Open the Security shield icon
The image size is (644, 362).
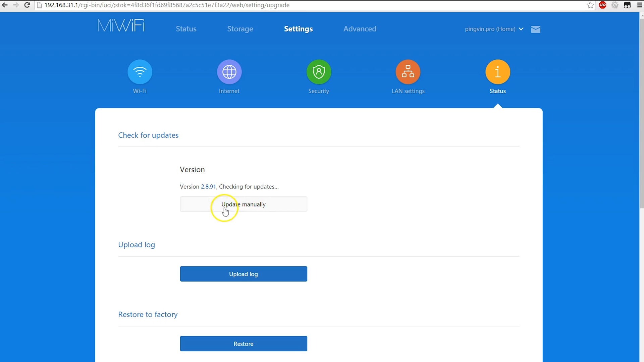click(x=319, y=72)
